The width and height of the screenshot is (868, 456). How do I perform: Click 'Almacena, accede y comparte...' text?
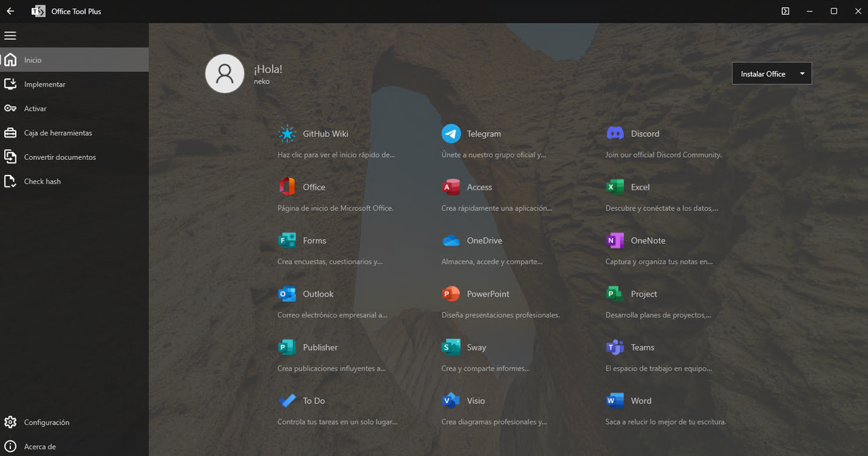(492, 262)
